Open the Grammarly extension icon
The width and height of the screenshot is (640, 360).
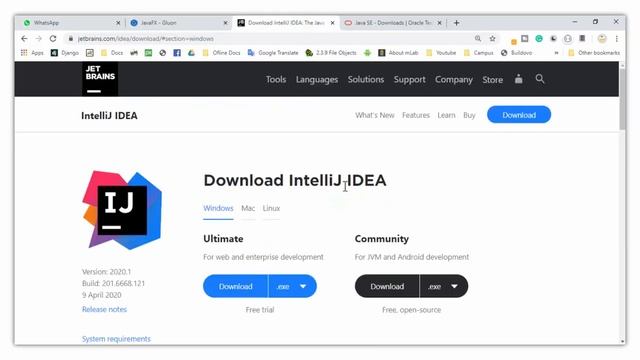click(x=539, y=38)
